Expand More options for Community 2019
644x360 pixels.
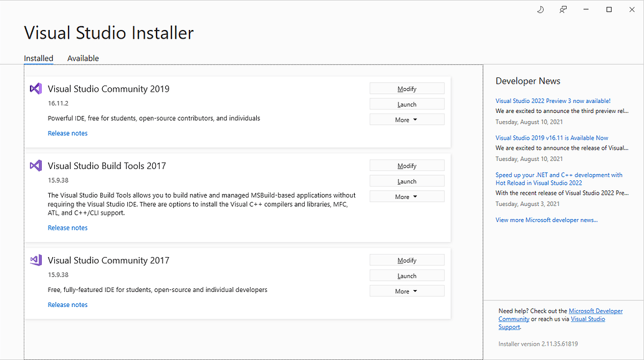pyautogui.click(x=407, y=120)
